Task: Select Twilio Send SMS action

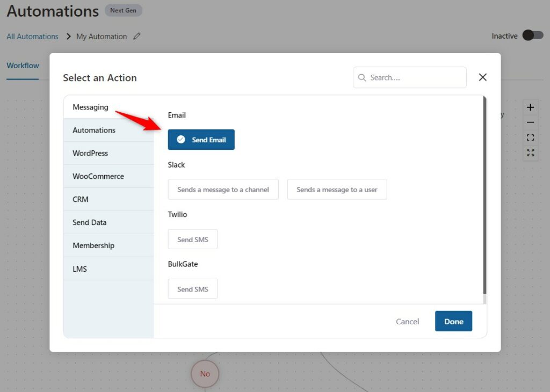Action: pos(193,239)
